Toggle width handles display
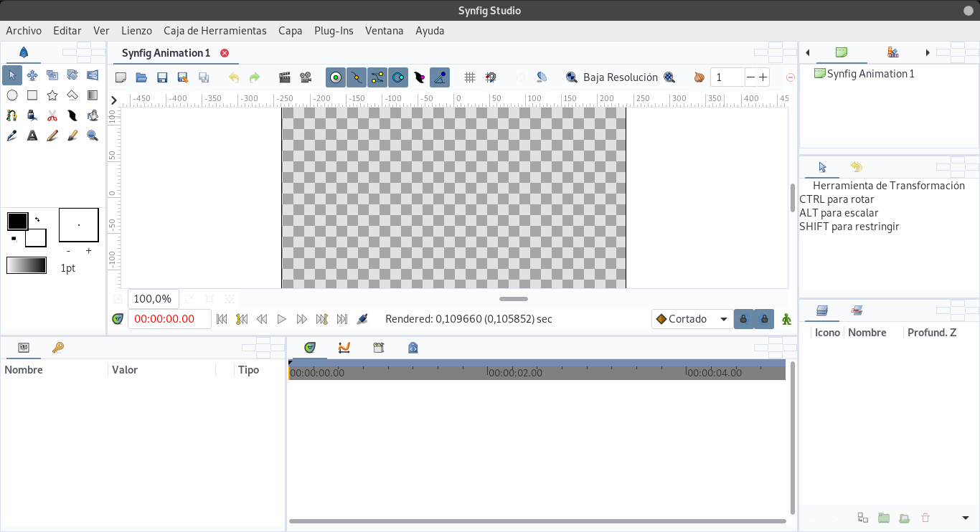Image resolution: width=980 pixels, height=532 pixels. click(x=420, y=77)
